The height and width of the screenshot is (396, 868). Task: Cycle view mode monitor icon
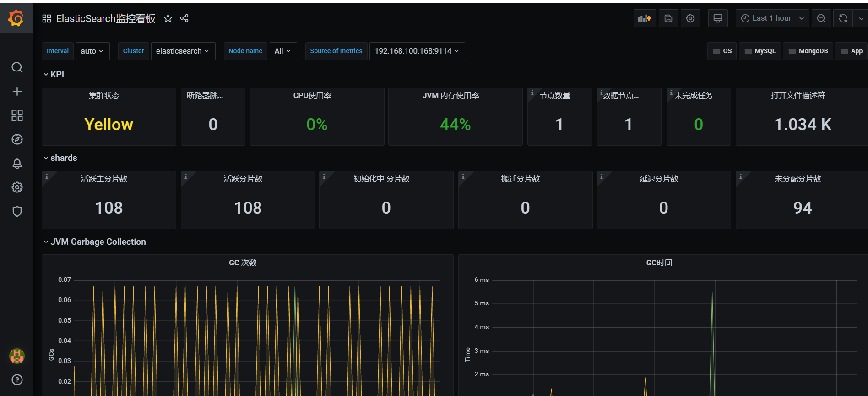pyautogui.click(x=718, y=18)
